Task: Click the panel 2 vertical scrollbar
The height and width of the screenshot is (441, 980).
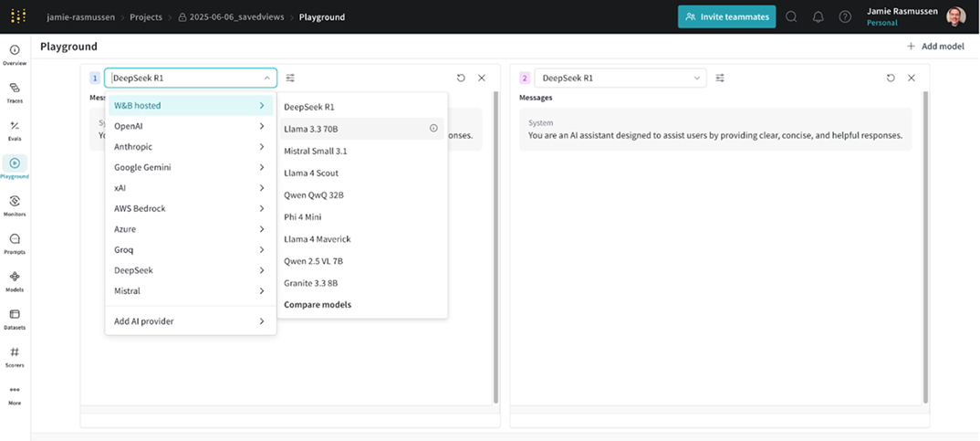Action: [925, 247]
